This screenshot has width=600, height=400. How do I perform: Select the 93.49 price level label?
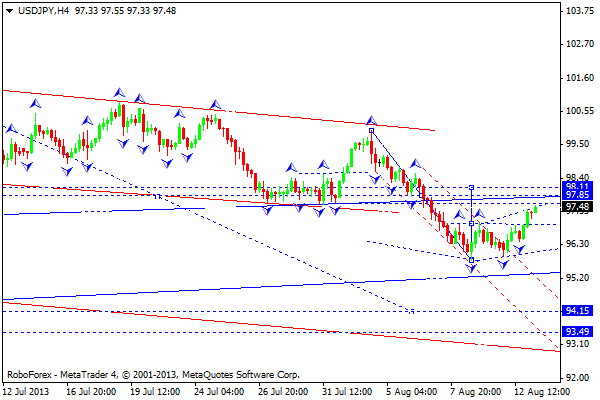pyautogui.click(x=576, y=332)
